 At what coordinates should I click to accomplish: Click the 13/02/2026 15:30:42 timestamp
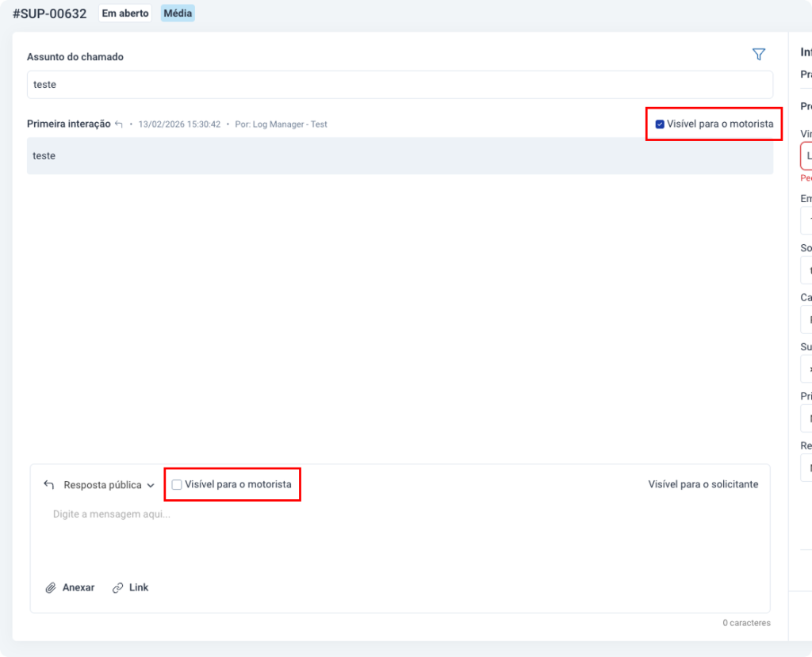[x=179, y=124]
